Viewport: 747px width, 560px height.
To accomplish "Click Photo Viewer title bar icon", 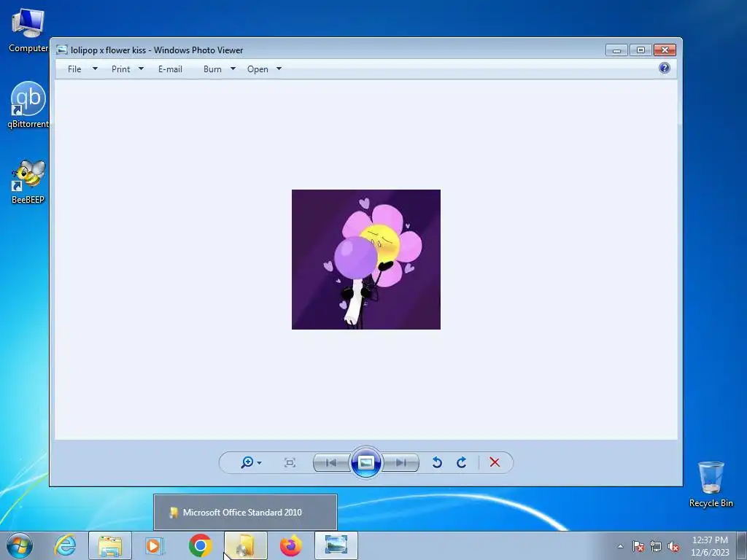I will pos(62,50).
